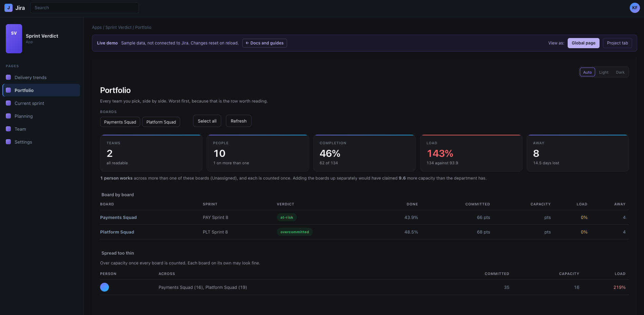
Task: Click the Settings sidebar icon
Action: pos(8,142)
